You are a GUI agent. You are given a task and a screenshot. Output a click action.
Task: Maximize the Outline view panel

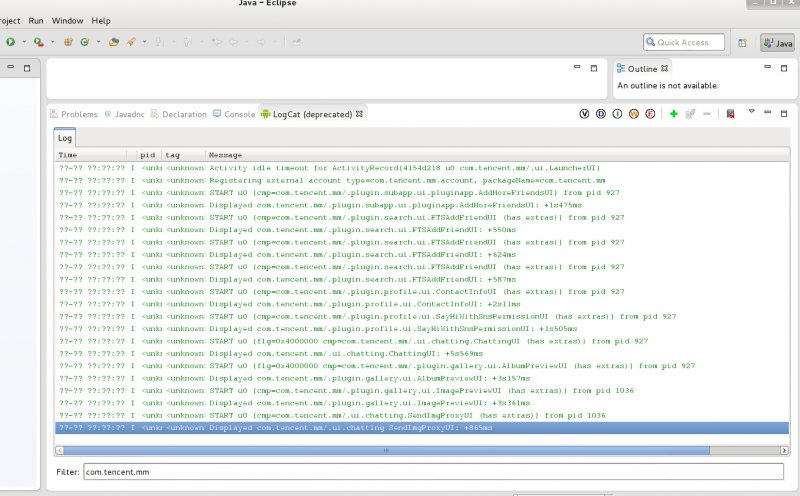pyautogui.click(x=784, y=68)
